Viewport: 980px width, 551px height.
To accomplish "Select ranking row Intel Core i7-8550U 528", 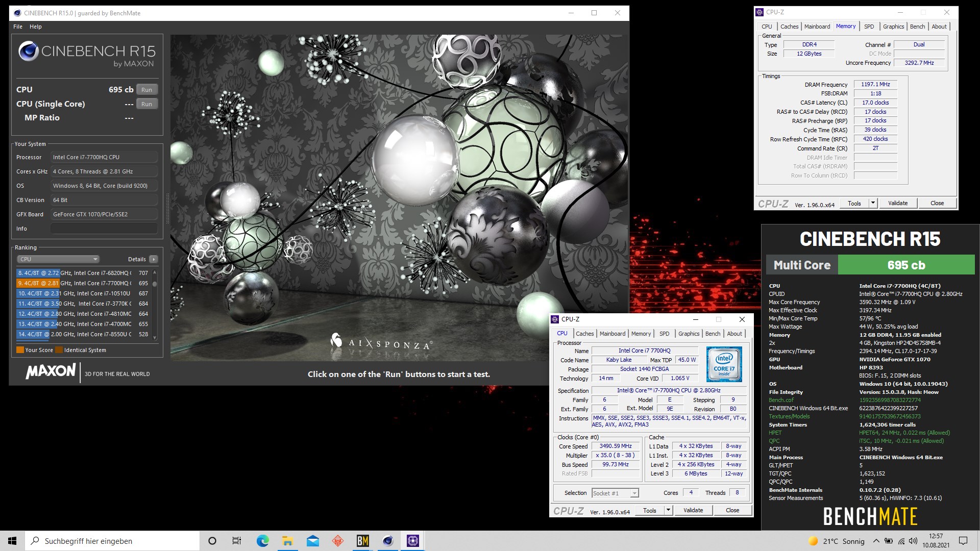I will pos(83,334).
